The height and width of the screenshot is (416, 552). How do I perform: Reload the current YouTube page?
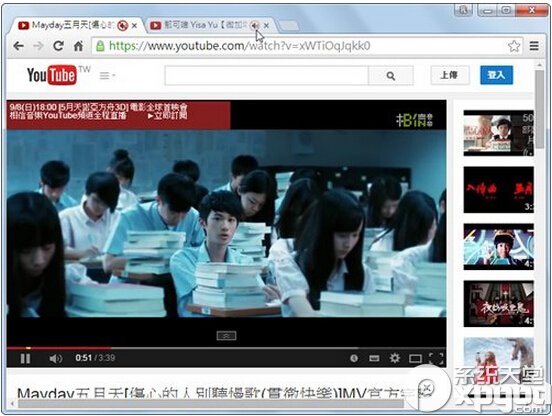pyautogui.click(x=58, y=46)
